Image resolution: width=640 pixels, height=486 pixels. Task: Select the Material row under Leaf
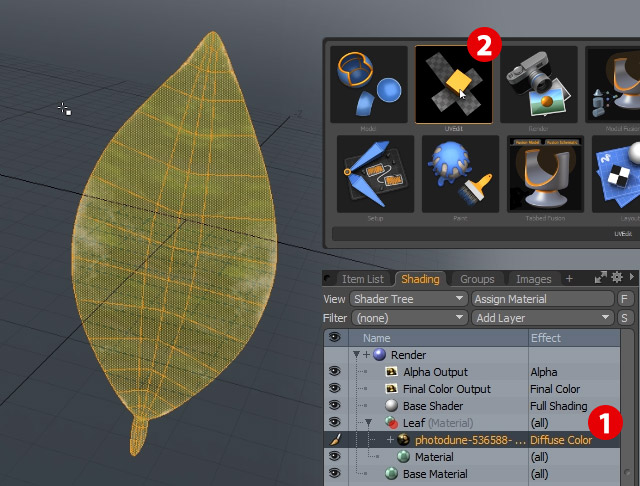[472, 457]
